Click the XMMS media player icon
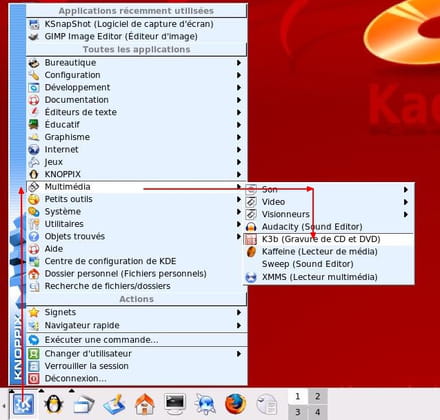This screenshot has width=440, height=420. point(251,277)
